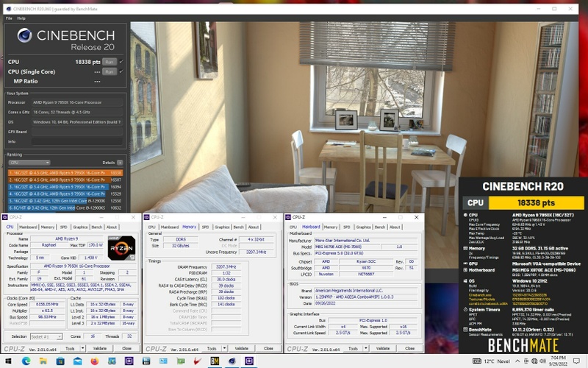Click the Ryzen logo in CPU-Z
The height and width of the screenshot is (368, 588).
[x=121, y=248]
